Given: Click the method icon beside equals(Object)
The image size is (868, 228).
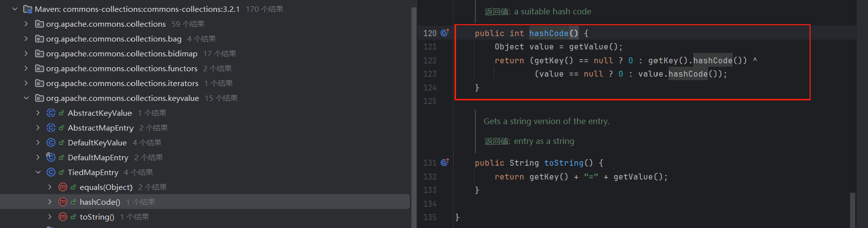Looking at the screenshot, I should pyautogui.click(x=62, y=187).
